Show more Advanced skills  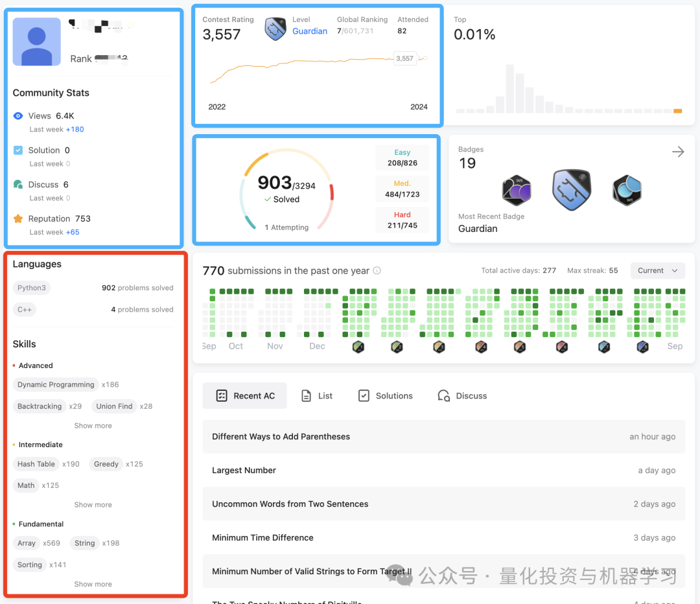[x=93, y=425]
